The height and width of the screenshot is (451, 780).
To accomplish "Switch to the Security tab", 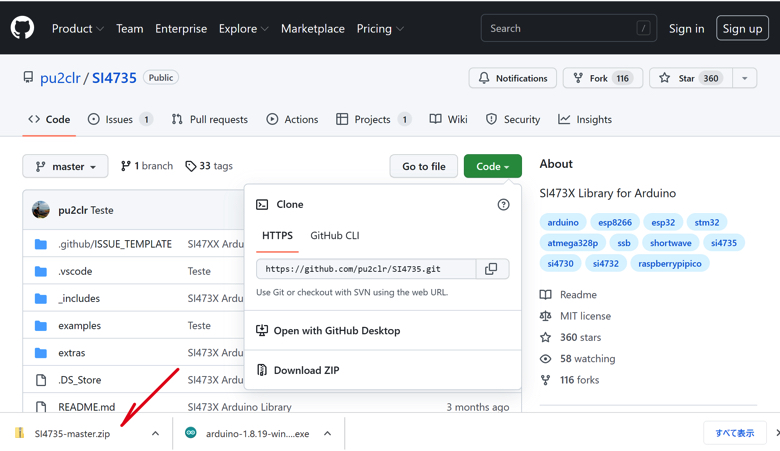I will point(513,119).
